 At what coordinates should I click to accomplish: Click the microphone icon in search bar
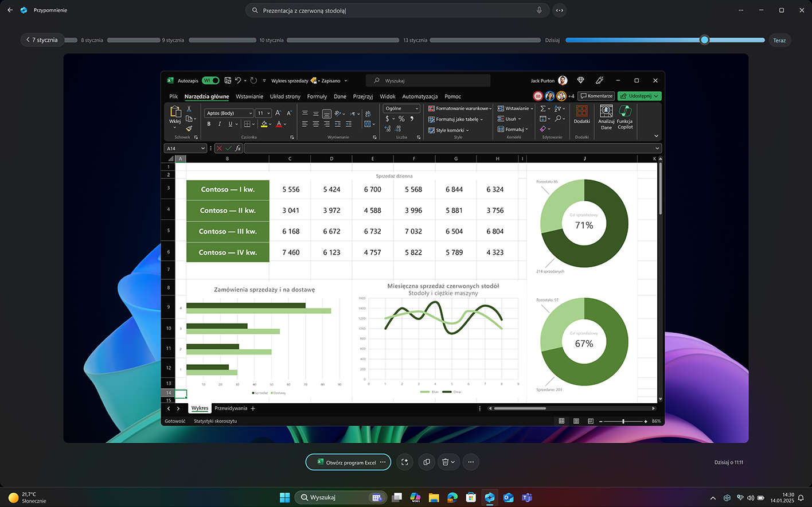pyautogui.click(x=539, y=10)
